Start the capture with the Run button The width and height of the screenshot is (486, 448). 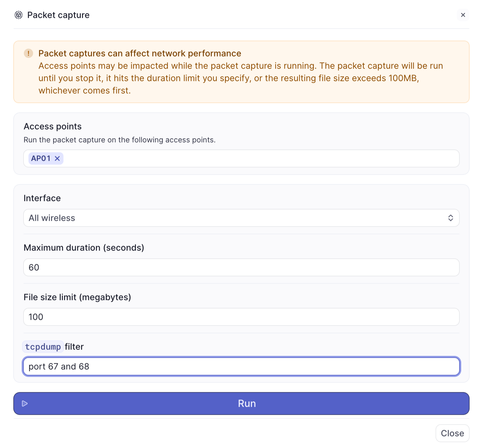(246, 403)
